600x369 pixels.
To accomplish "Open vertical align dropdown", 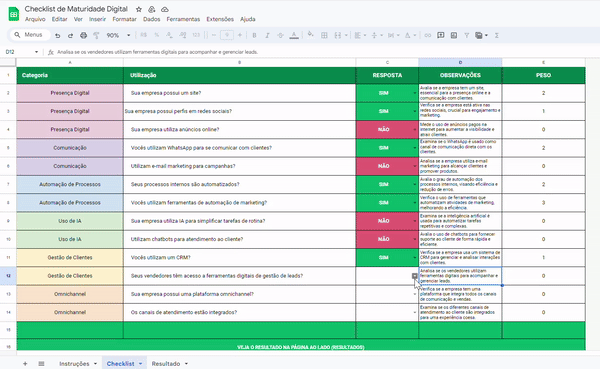I will (x=377, y=35).
